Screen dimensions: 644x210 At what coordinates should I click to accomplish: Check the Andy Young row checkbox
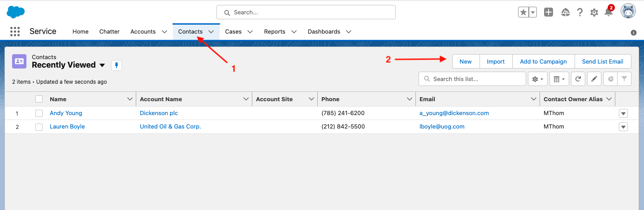39,113
